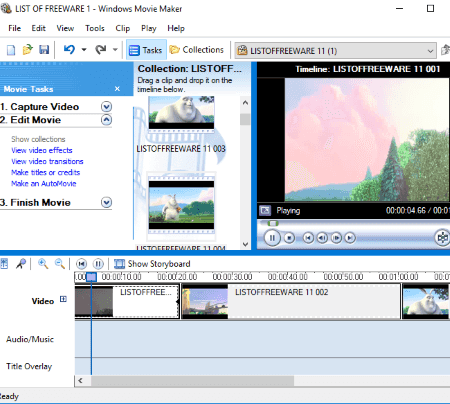Viewport: 450px width, 404px height.
Task: Open the View menu
Action: pyautogui.click(x=65, y=28)
